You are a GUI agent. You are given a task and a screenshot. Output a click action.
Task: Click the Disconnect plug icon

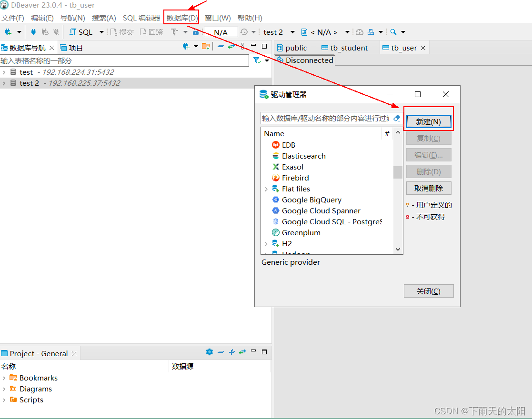pyautogui.click(x=56, y=32)
